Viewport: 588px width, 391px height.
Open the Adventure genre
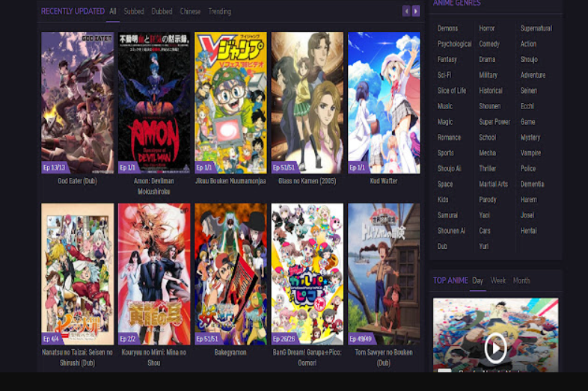point(533,76)
